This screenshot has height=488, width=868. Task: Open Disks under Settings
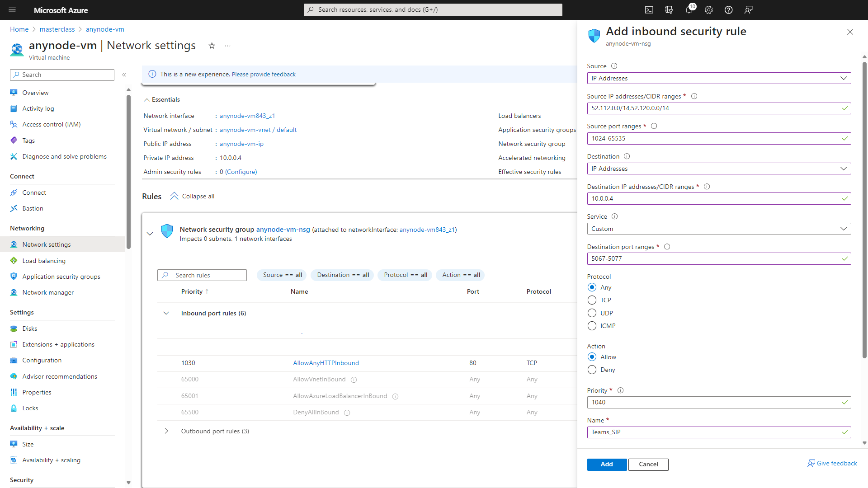[30, 328]
